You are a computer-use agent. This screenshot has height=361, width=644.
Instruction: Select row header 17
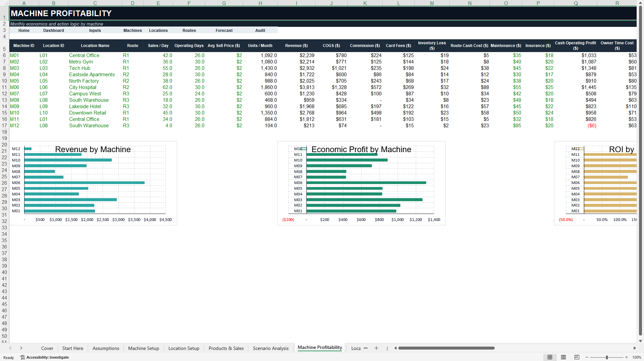coord(4,126)
